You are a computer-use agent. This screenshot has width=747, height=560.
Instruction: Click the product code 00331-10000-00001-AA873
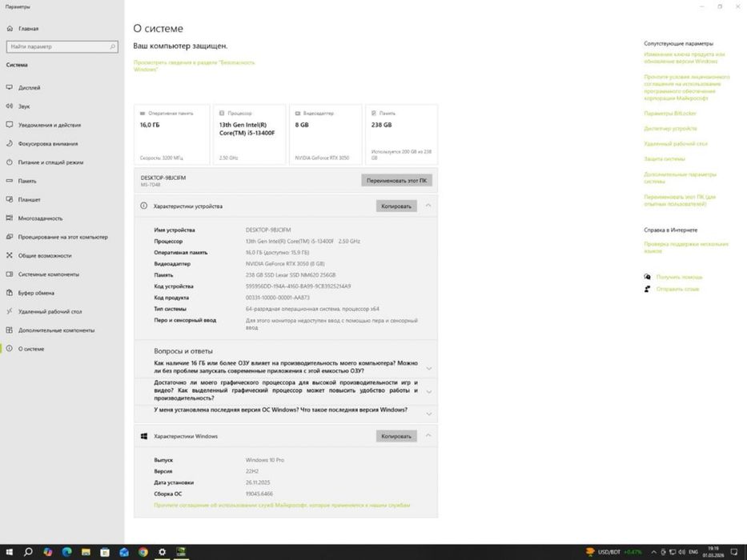coord(277,298)
